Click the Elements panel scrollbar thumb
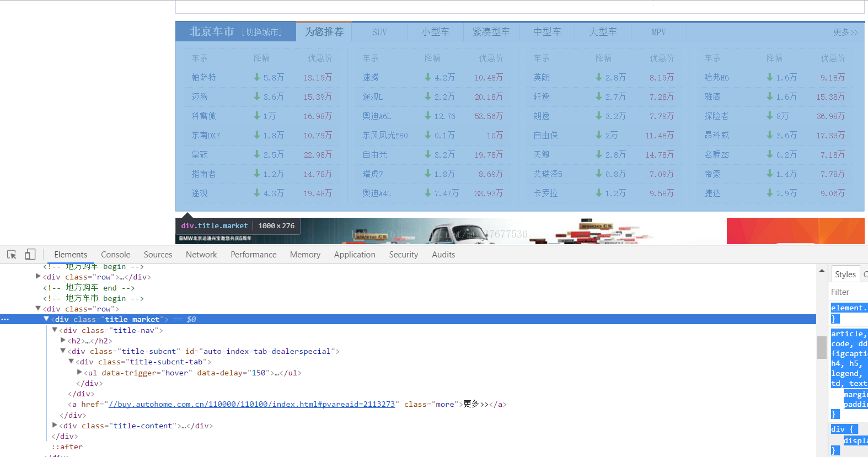This screenshot has height=457, width=868. 822,347
